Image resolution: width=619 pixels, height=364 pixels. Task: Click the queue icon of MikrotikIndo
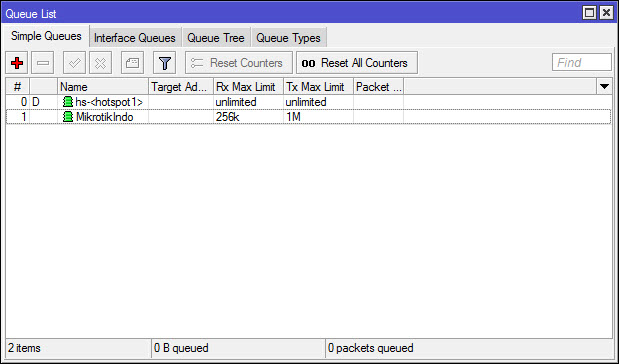tap(68, 117)
